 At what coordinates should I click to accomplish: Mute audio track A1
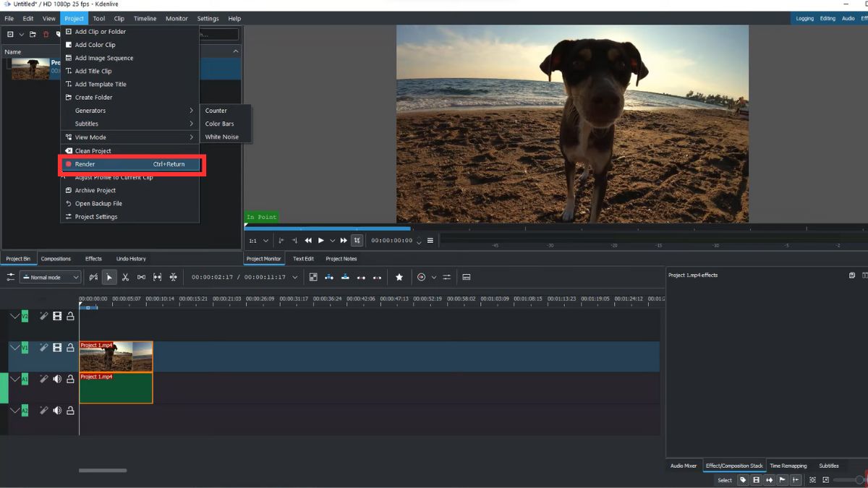coord(57,379)
